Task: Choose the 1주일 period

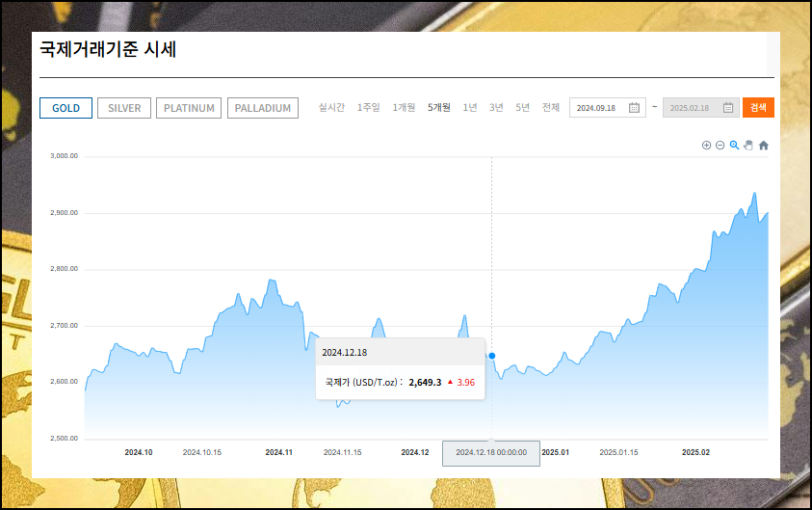Action: [369, 107]
